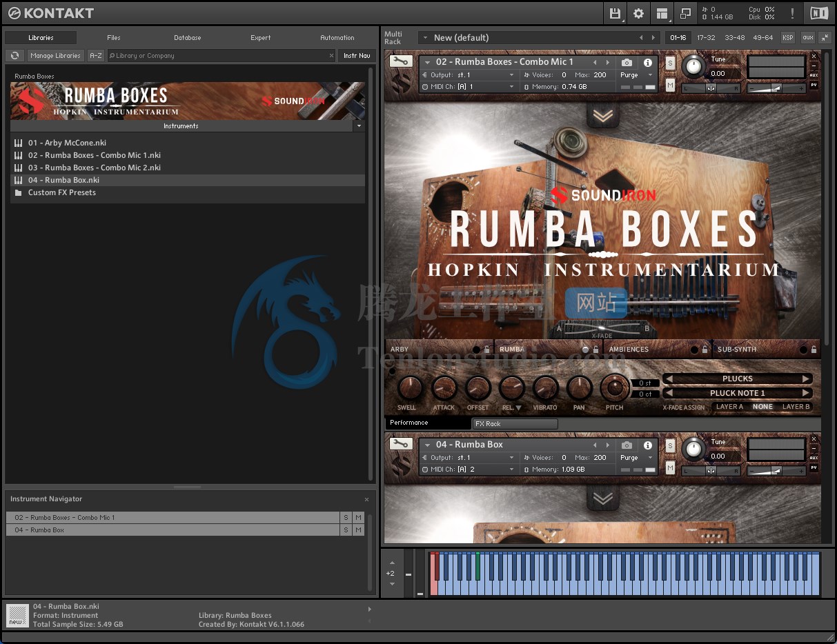Solo the 02 - Rumba Boxes instrument
Screen dimensions: 837x644
(x=670, y=63)
